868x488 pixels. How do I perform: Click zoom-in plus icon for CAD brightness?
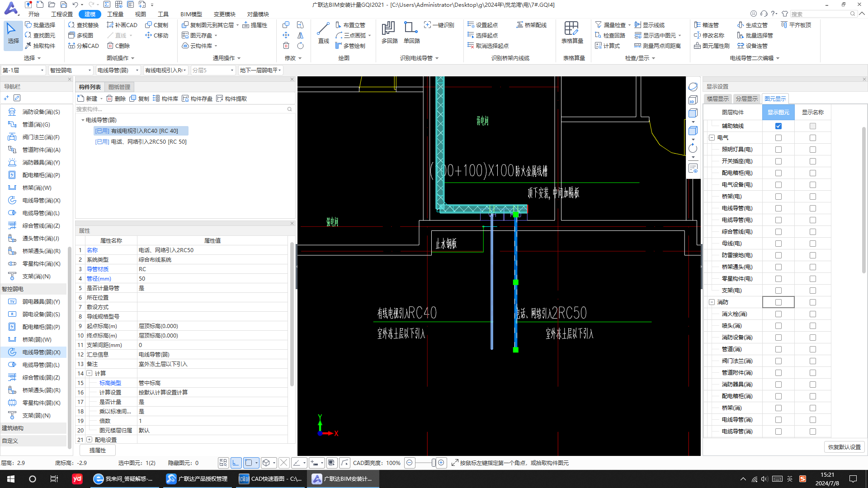coord(441,463)
